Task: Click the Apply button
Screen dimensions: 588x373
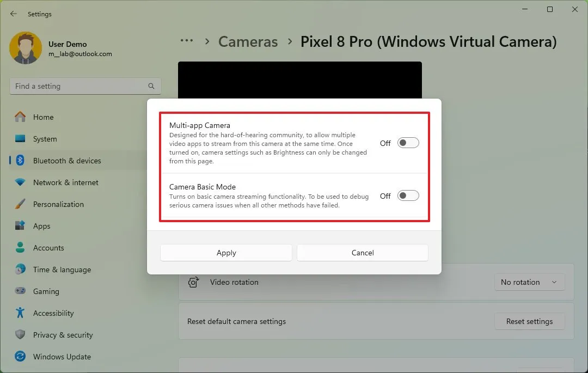Action: 226,253
